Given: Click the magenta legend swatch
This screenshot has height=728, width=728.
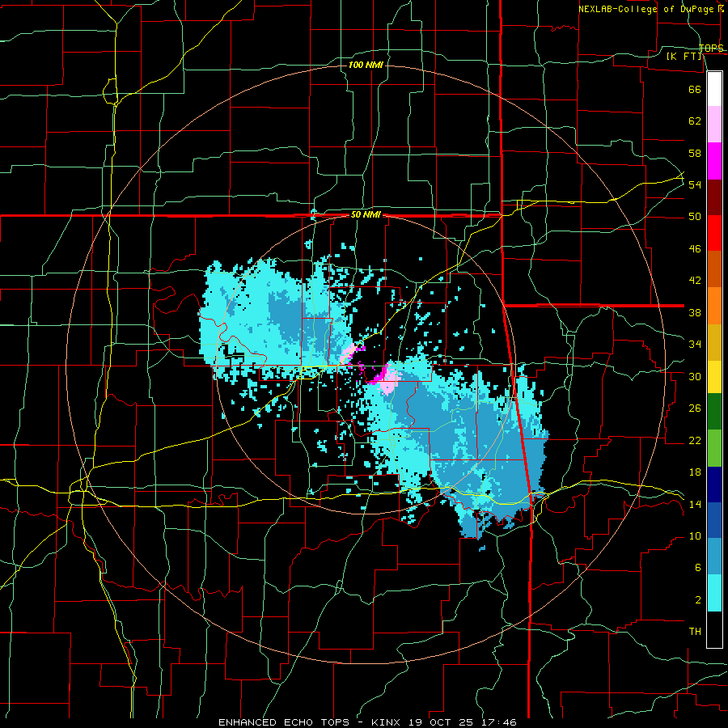Looking at the screenshot, I should (x=714, y=161).
